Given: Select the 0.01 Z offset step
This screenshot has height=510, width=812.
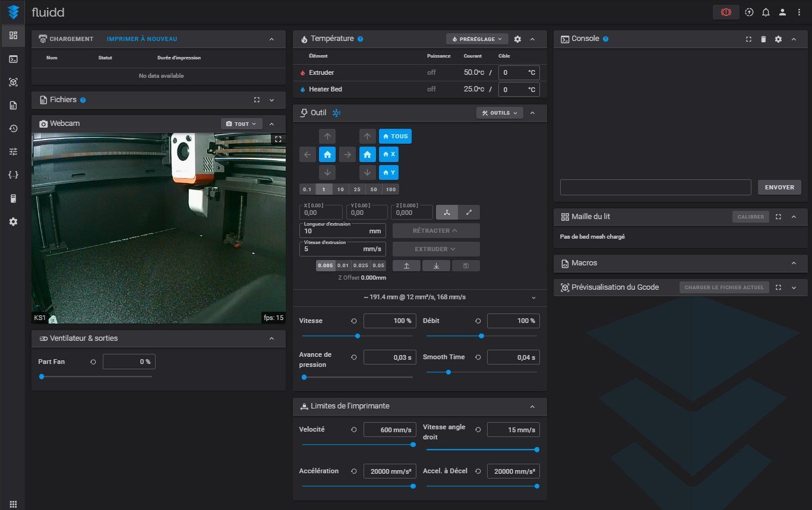Looking at the screenshot, I should click(x=343, y=265).
